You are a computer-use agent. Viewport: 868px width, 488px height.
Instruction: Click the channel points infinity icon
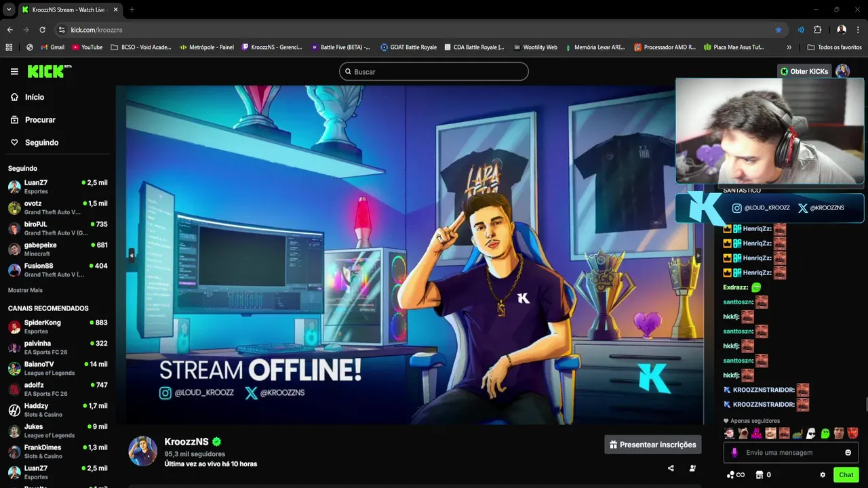click(736, 475)
